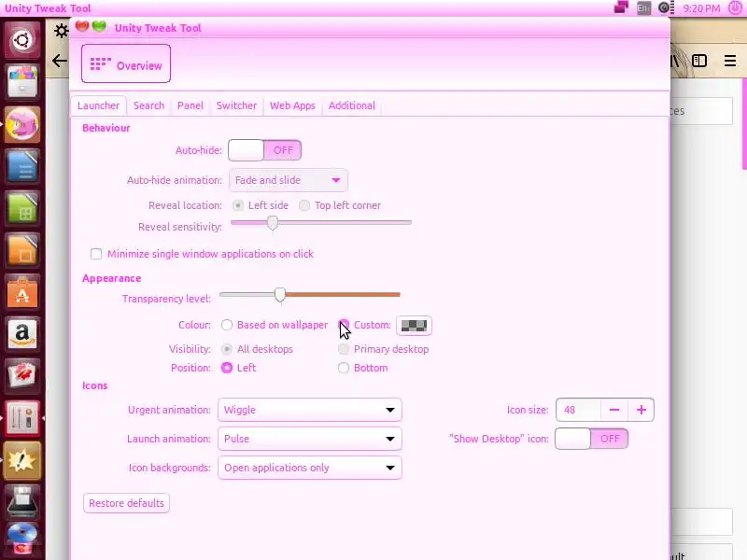
Task: Click the clock showing 9:20 PM
Action: (701, 8)
